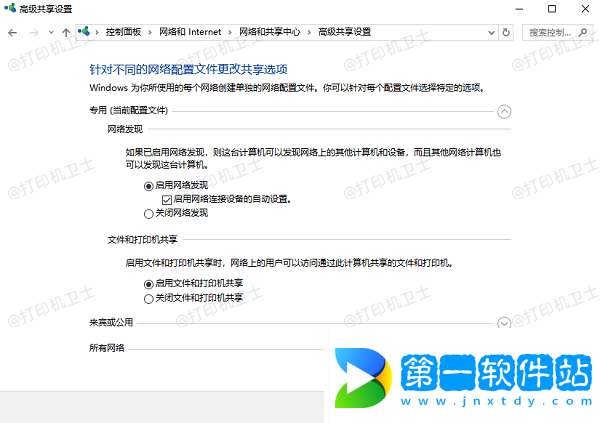Select 关闭网络发现 radio button

point(148,214)
